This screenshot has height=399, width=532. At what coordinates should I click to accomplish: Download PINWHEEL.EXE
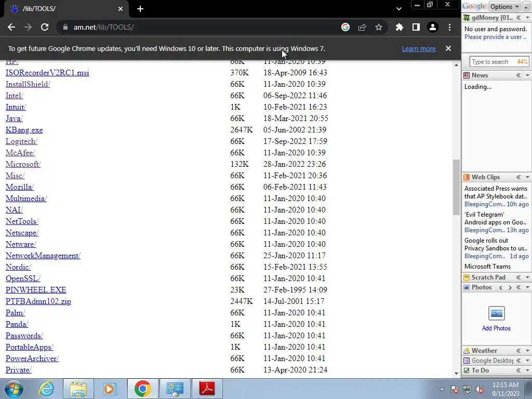[x=36, y=290]
